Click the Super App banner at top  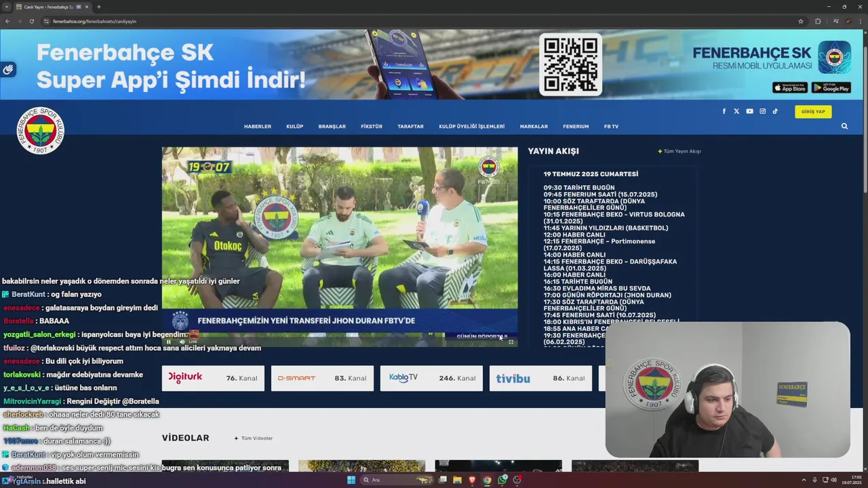pos(431,64)
